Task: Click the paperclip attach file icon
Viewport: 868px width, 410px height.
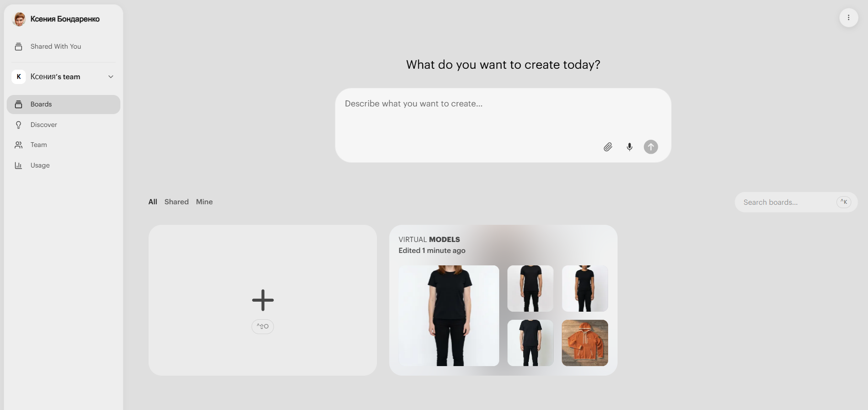Action: coord(608,147)
